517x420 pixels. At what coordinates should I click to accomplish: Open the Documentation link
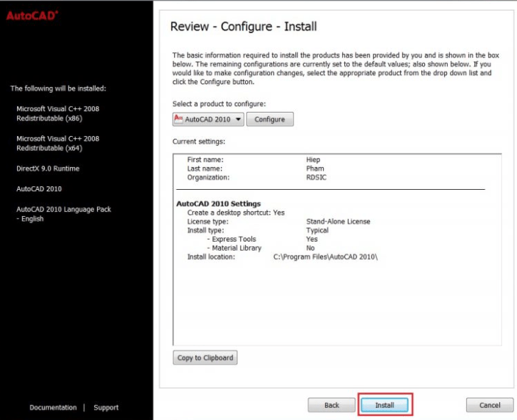point(53,407)
